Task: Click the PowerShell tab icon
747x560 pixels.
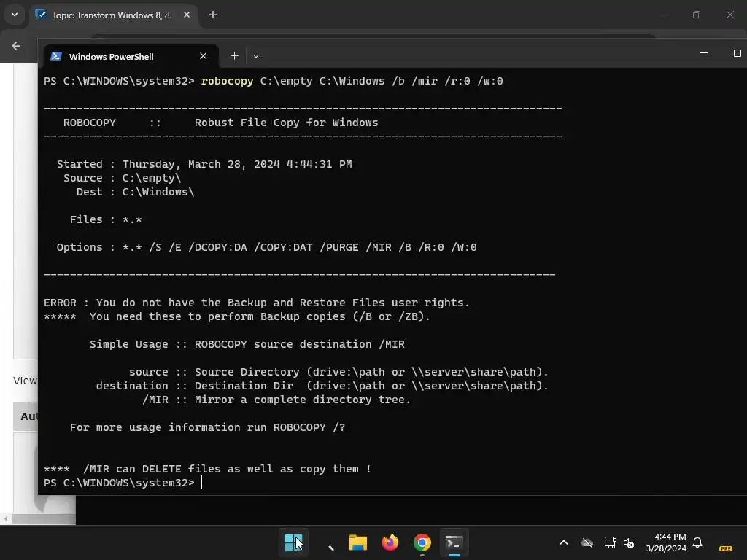Action: click(x=55, y=56)
